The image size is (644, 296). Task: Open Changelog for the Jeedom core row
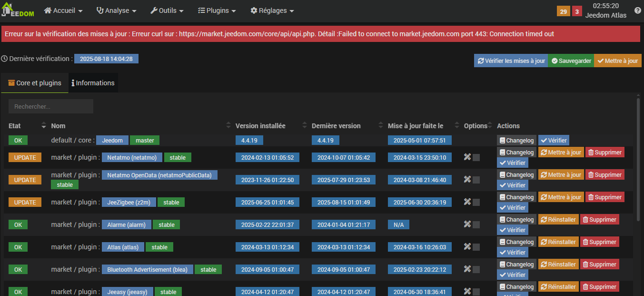coord(516,140)
